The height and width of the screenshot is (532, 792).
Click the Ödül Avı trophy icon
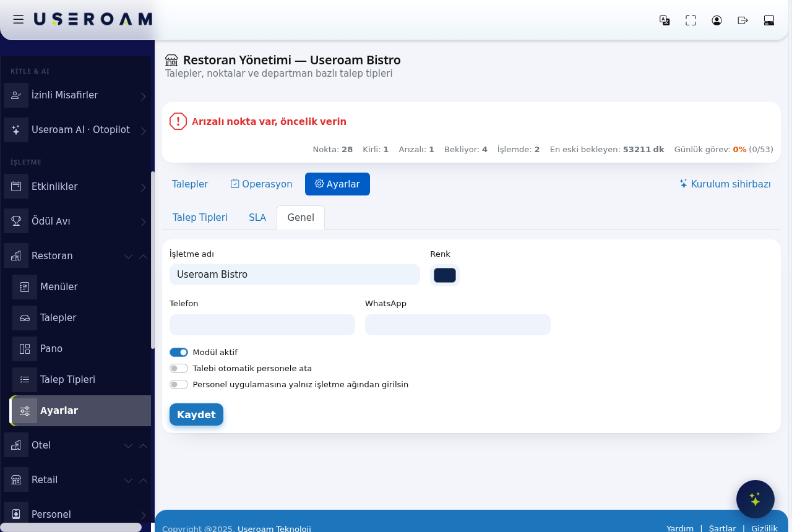point(16,221)
